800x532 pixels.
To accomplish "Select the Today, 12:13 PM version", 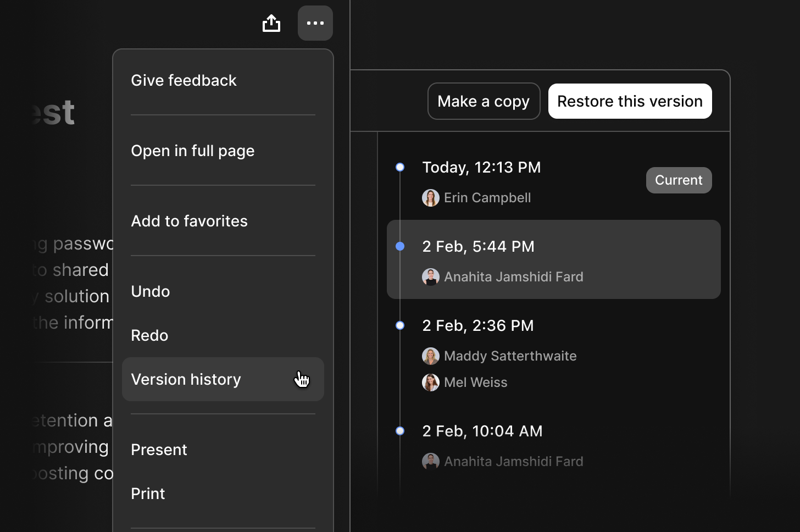I will (x=554, y=180).
